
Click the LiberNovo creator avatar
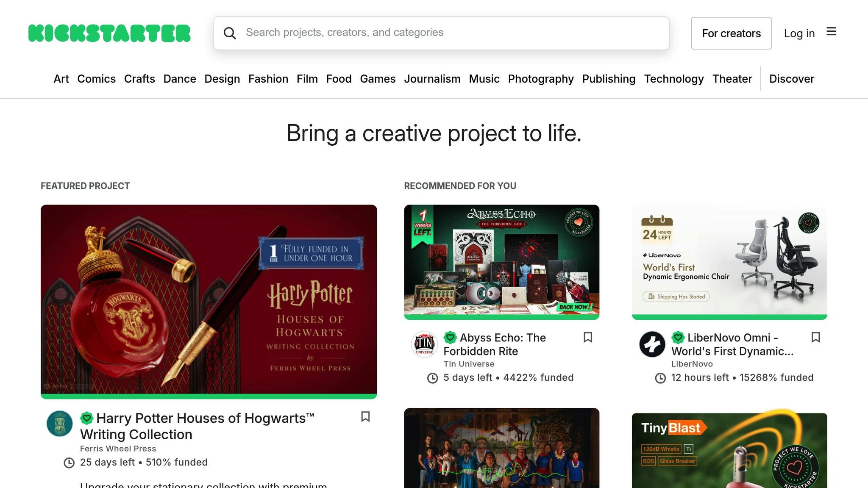coord(652,344)
